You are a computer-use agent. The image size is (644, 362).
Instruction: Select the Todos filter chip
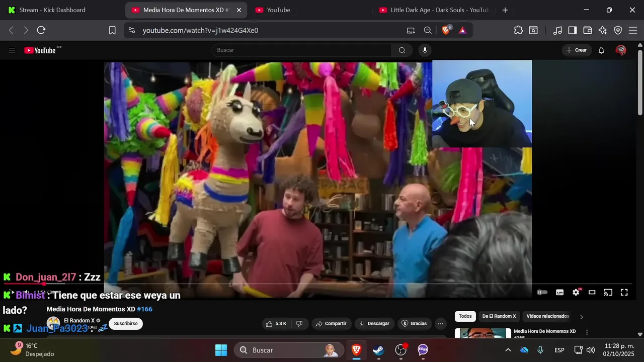(x=465, y=316)
